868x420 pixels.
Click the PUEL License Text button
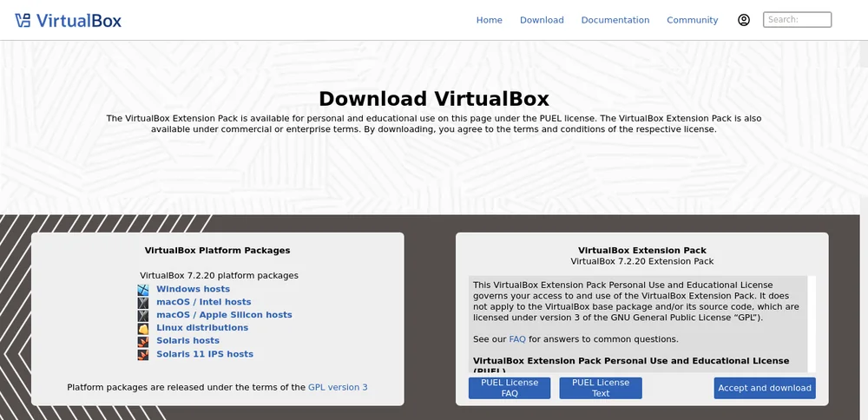[601, 388]
